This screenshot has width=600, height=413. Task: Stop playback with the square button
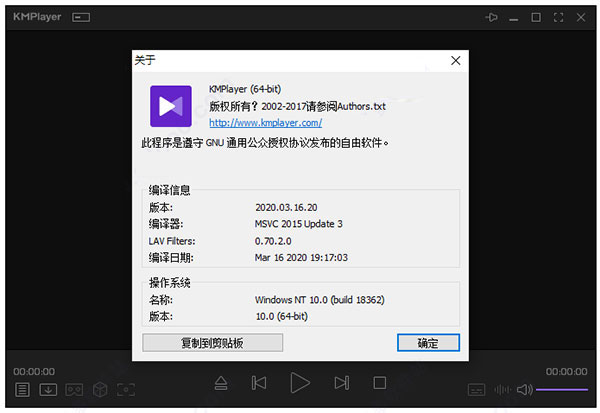pyautogui.click(x=380, y=383)
